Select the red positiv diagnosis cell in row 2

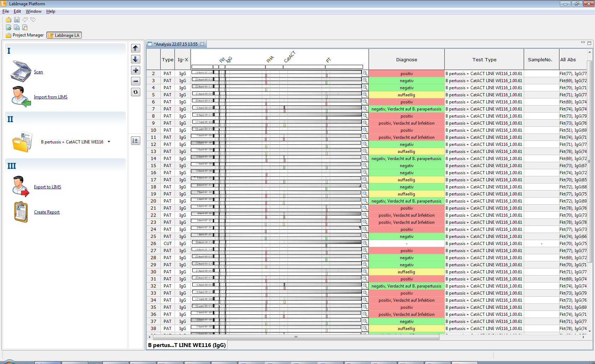(x=407, y=73)
